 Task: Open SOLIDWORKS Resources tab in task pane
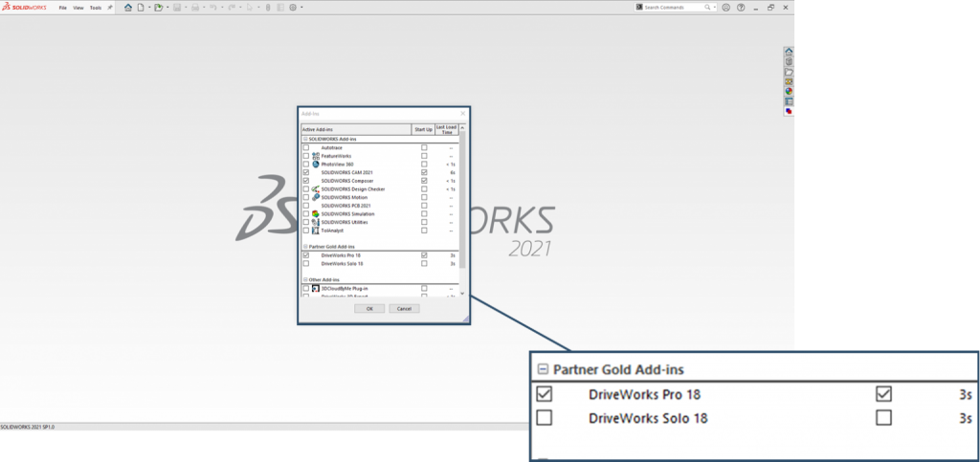click(789, 52)
